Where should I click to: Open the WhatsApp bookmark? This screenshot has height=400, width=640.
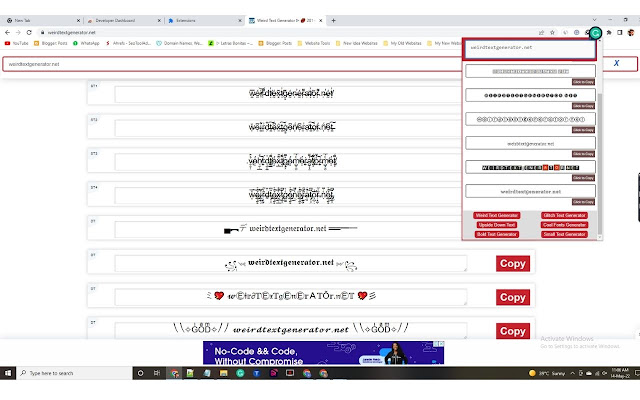pyautogui.click(x=86, y=43)
